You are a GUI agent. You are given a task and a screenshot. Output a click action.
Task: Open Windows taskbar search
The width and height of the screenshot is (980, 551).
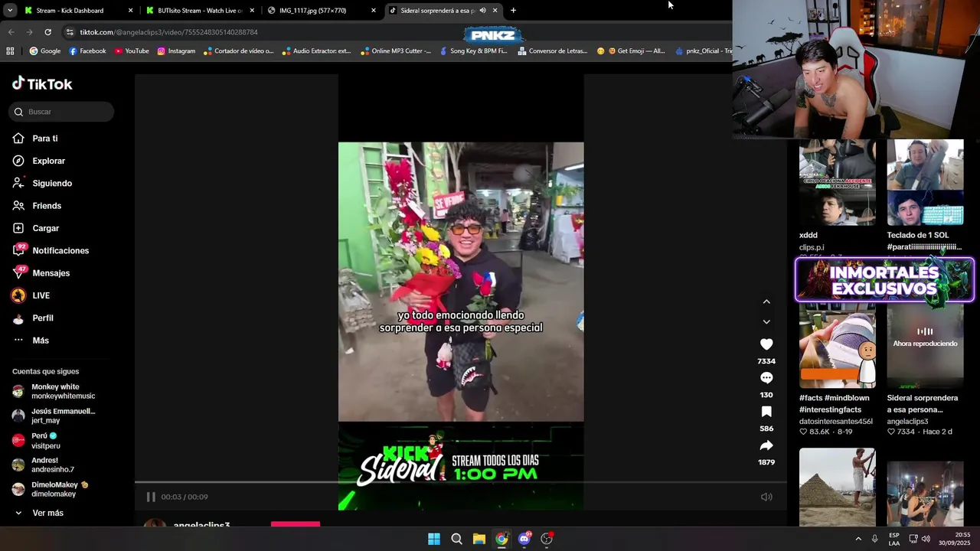(456, 539)
